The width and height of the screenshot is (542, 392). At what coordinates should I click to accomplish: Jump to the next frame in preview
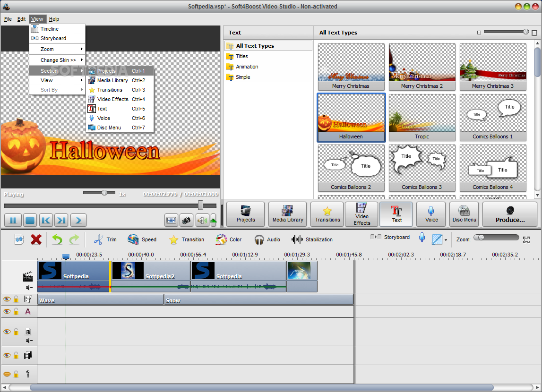(61, 220)
